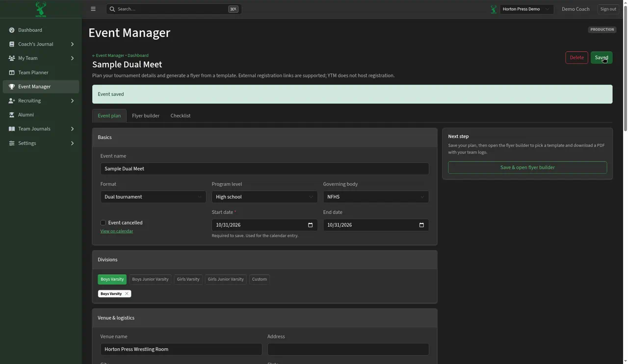Click the empty Address input field
Screen dimensions: 628x364
tap(348, 349)
